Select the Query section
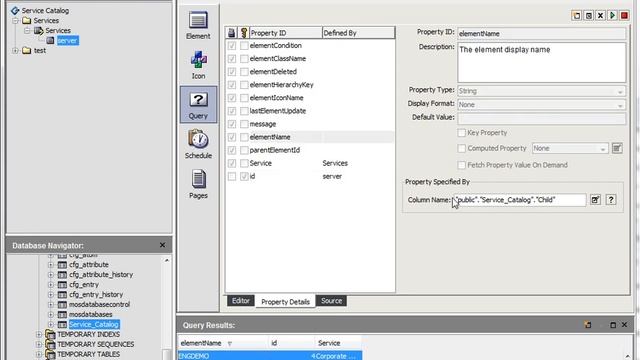Screen dimensions: 640x360 coord(198,105)
